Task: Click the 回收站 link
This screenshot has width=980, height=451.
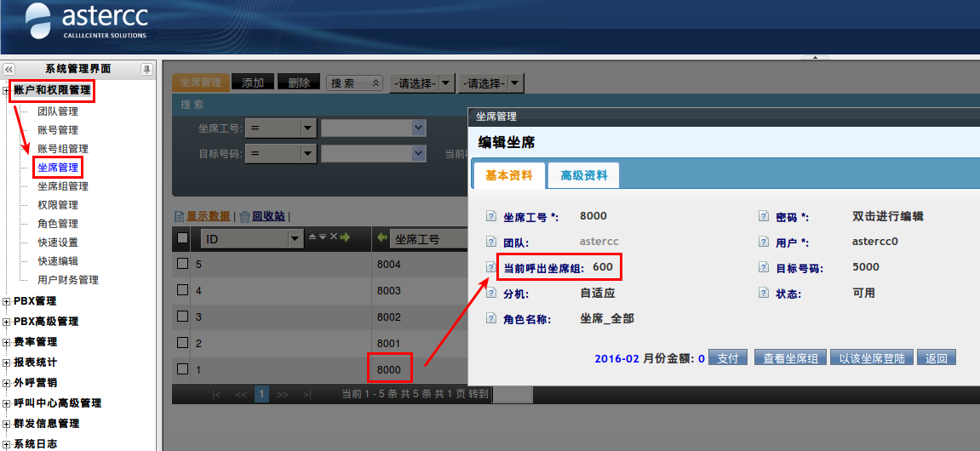Action: click(268, 216)
